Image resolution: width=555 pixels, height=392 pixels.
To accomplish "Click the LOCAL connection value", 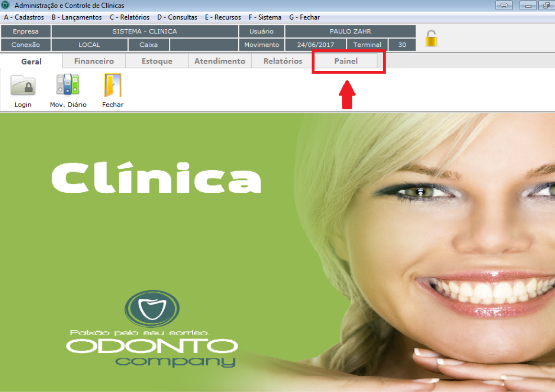I will pos(89,44).
